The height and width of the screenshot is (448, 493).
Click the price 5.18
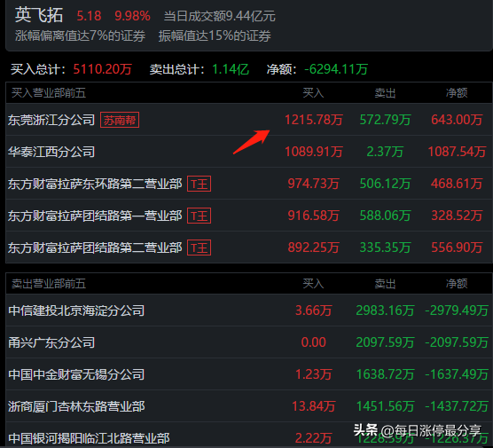click(x=89, y=16)
